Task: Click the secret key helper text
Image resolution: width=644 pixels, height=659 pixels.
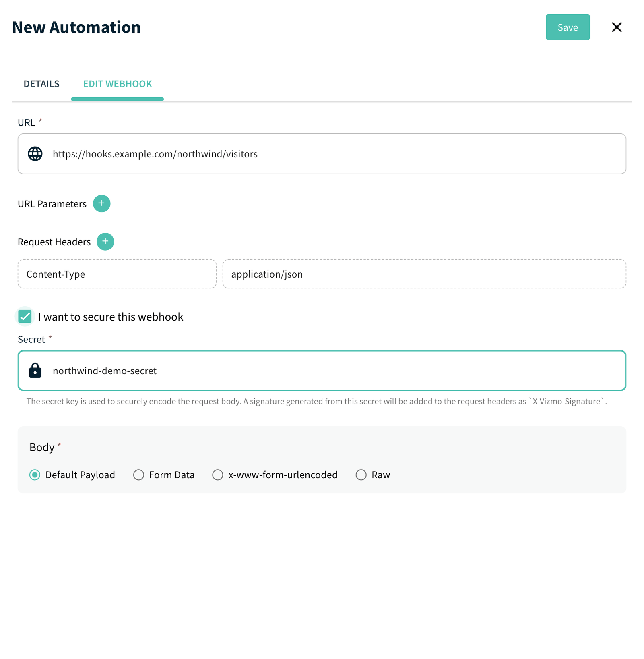Action: pos(316,401)
